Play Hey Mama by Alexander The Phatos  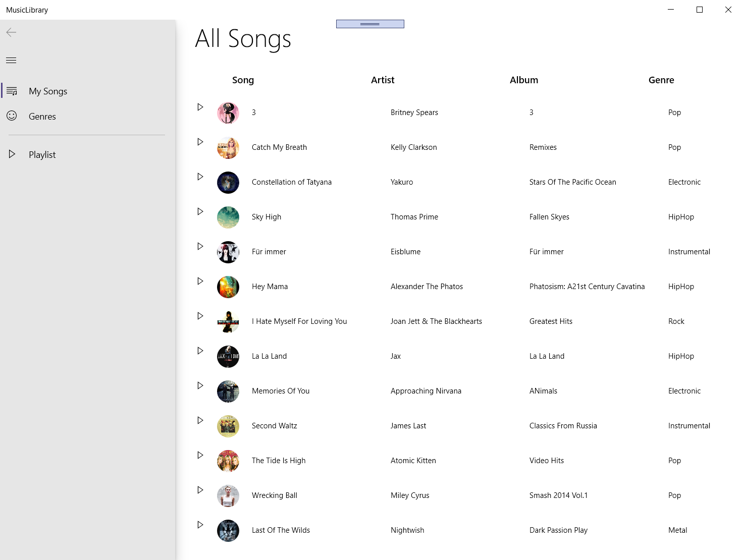(x=200, y=281)
